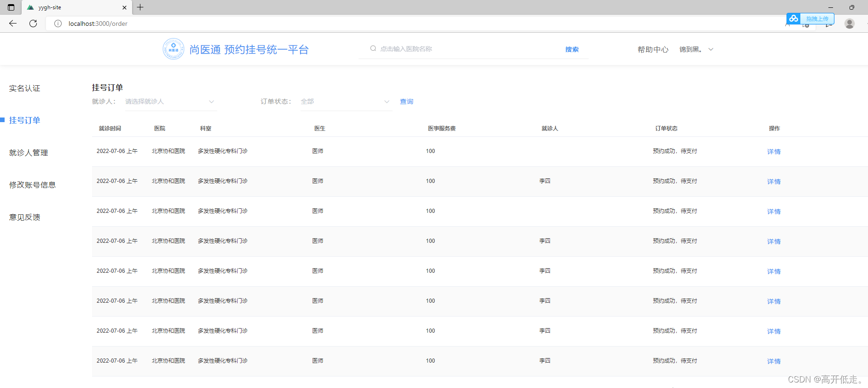Click the 搜索 button
The width and height of the screenshot is (868, 388).
coord(572,49)
